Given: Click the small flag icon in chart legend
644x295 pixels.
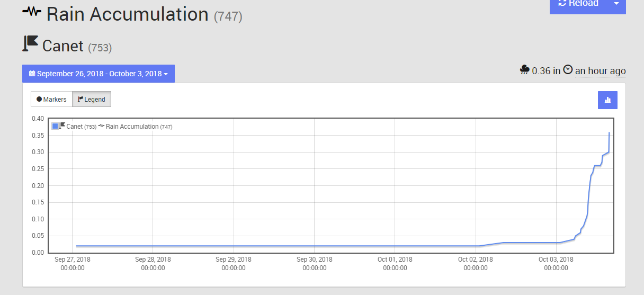Looking at the screenshot, I should pos(62,126).
